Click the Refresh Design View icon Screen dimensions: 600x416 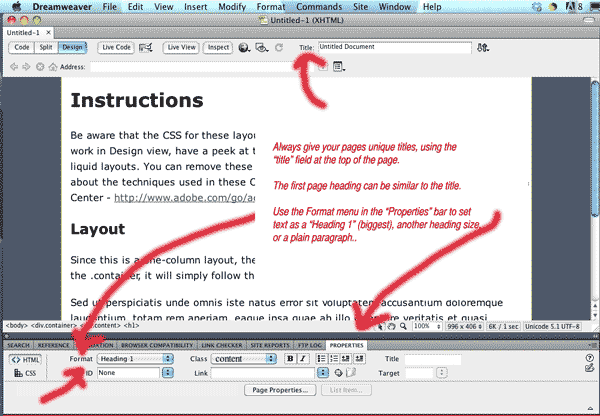279,47
